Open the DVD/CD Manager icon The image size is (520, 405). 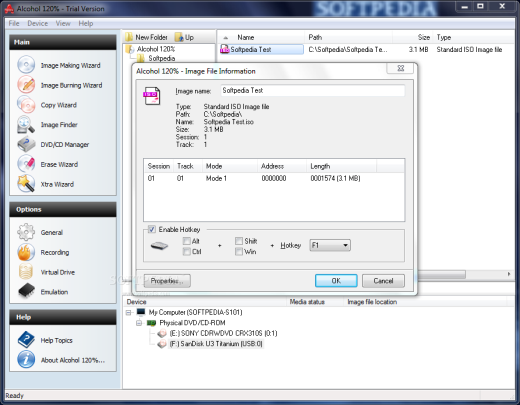[26, 144]
